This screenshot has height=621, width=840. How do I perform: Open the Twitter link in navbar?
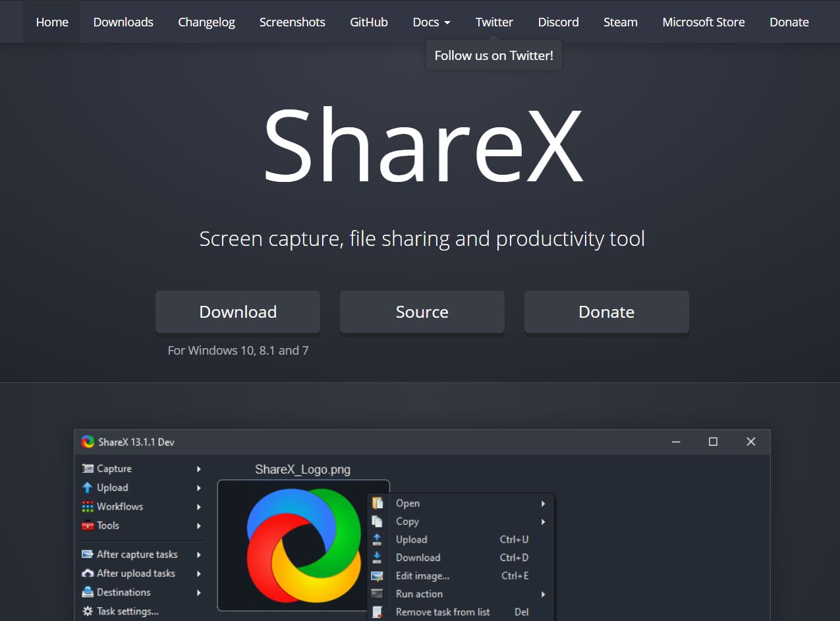tap(494, 22)
